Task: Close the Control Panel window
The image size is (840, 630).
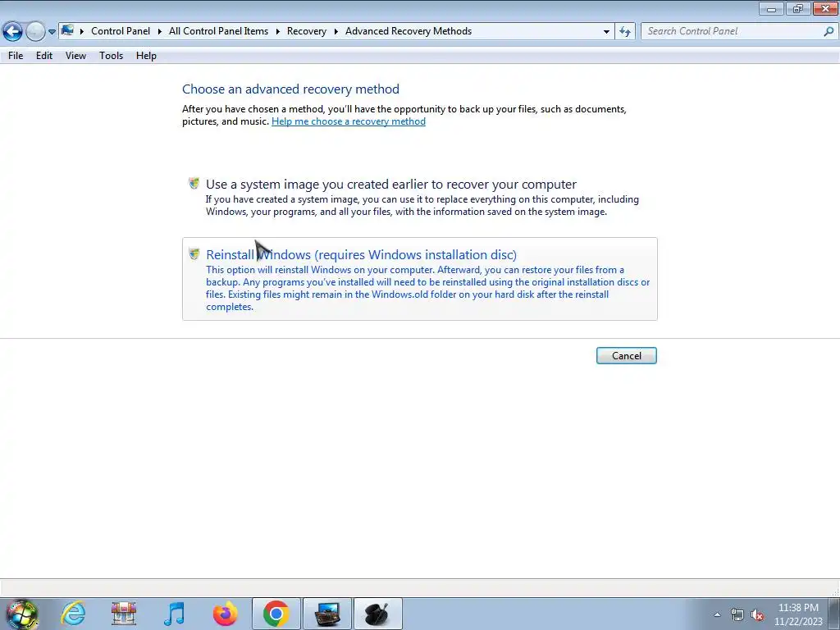Action: click(x=825, y=9)
